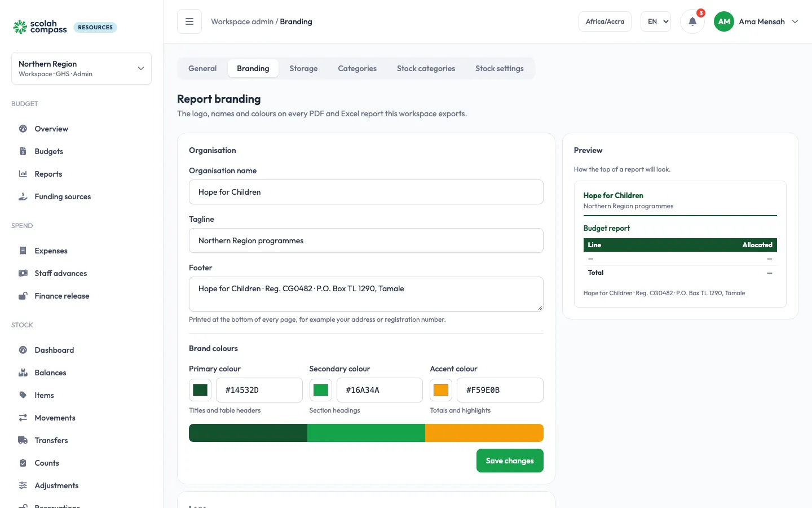812x508 pixels.
Task: Open the hamburger sidebar menu
Action: pyautogui.click(x=189, y=21)
